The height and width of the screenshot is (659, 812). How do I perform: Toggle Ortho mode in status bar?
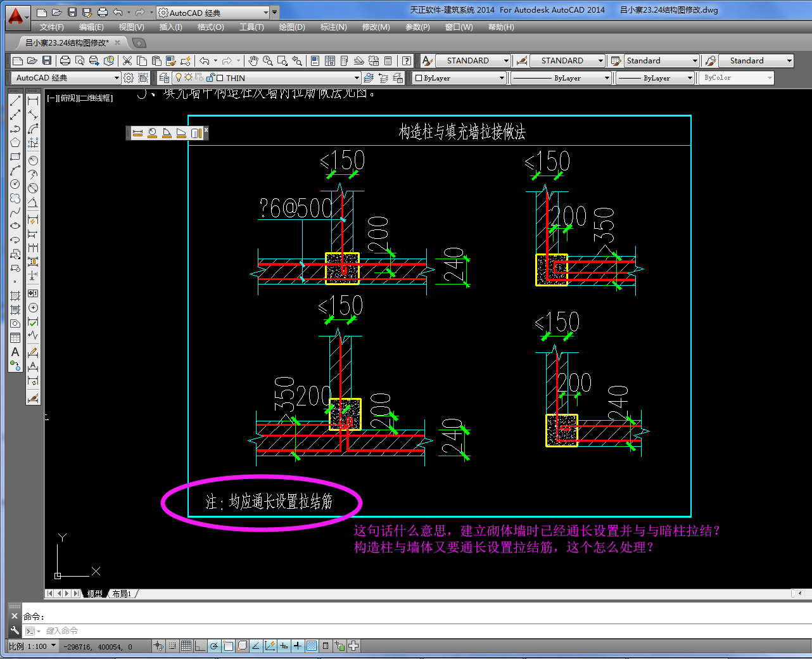pos(200,646)
